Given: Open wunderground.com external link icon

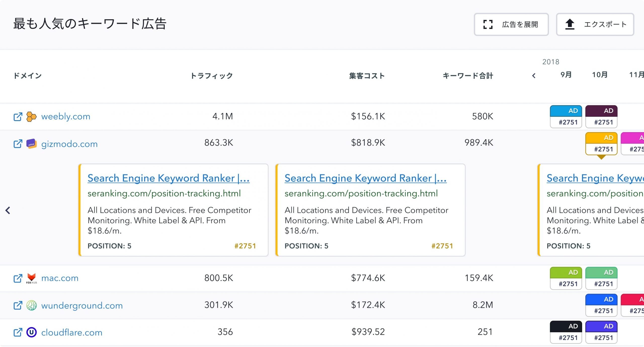Looking at the screenshot, I should (18, 305).
